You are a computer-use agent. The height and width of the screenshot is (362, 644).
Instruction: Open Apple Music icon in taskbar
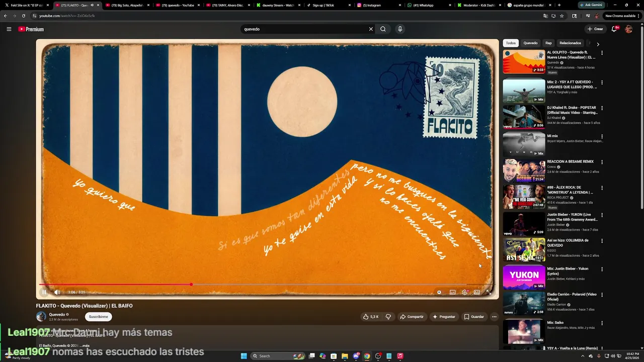[x=400, y=356]
